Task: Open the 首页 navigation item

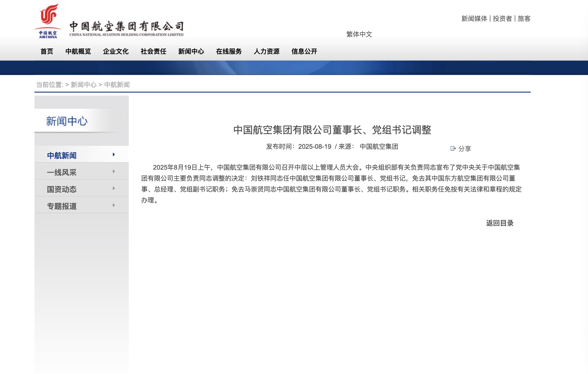Action: click(x=47, y=51)
